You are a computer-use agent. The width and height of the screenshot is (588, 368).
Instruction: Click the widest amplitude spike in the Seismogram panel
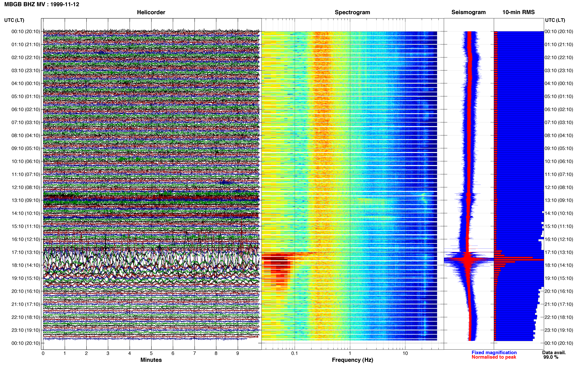[x=469, y=260]
